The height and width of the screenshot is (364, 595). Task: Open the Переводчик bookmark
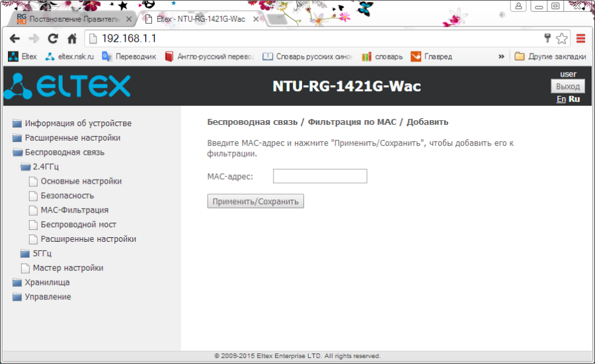pos(129,57)
